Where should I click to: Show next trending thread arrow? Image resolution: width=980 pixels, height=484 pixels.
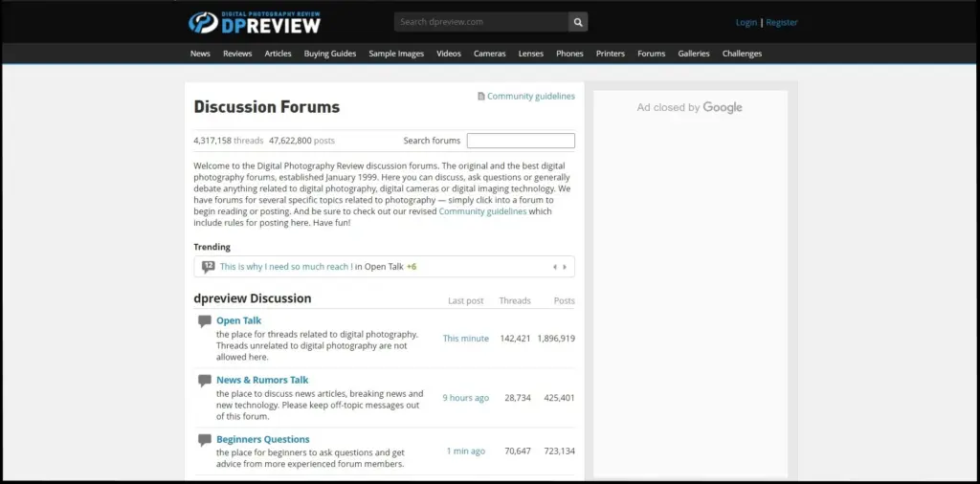pyautogui.click(x=565, y=267)
